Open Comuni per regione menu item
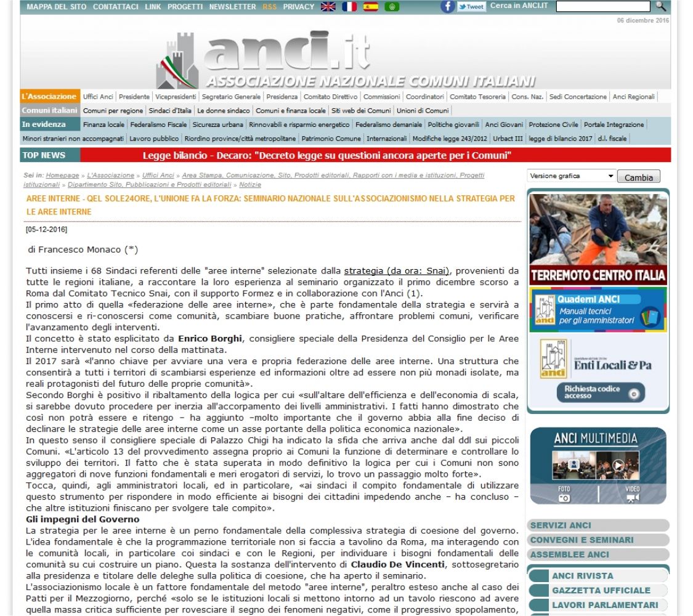This screenshot has width=693, height=616. (x=113, y=110)
